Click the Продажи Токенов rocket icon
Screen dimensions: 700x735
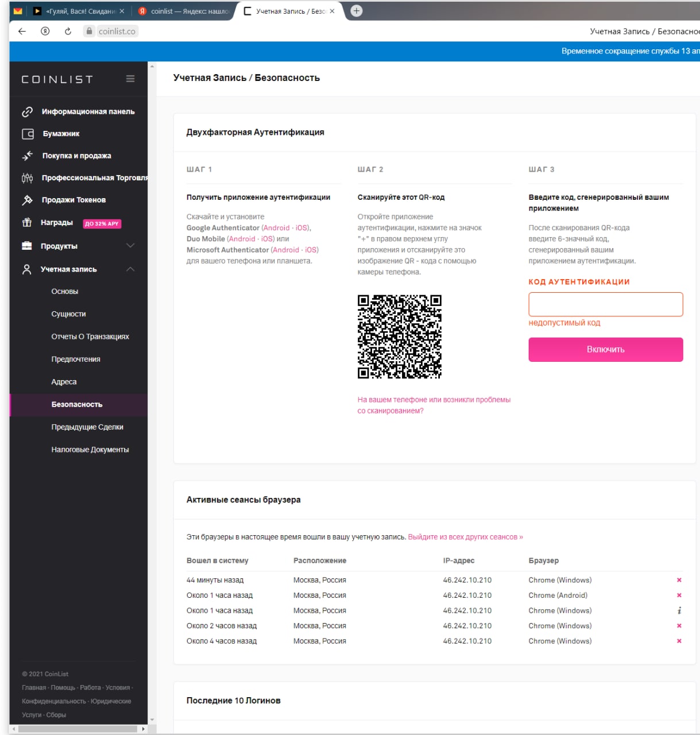pos(27,200)
